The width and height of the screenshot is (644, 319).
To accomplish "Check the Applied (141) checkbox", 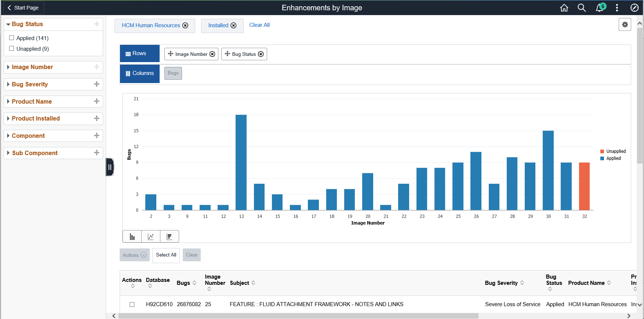I will 12,38.
